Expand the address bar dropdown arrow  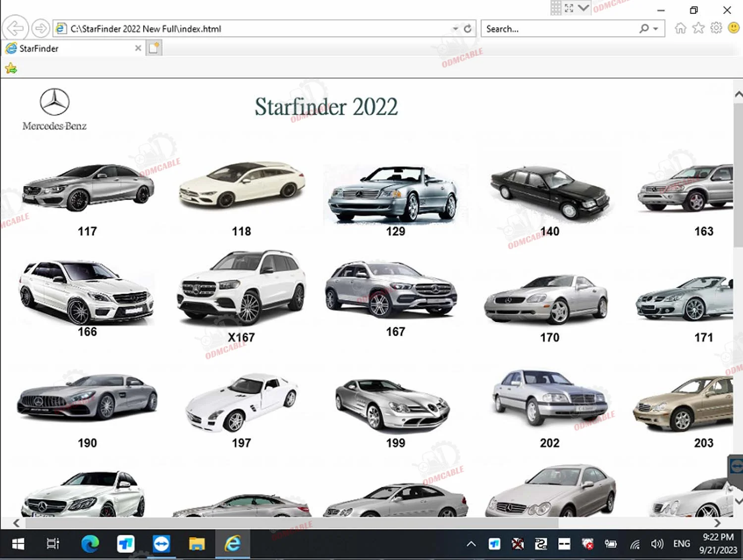point(455,29)
